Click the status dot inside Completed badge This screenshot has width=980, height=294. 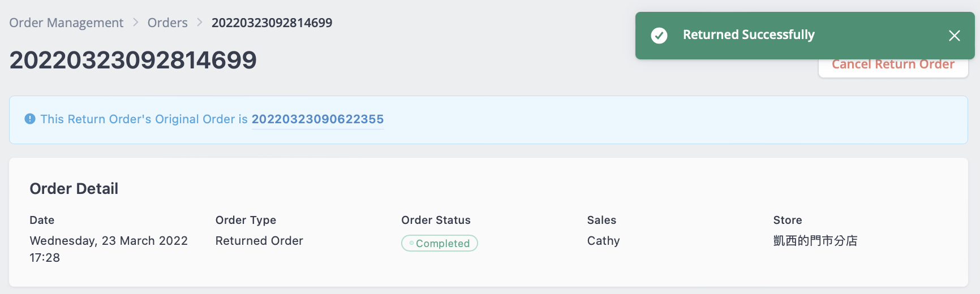tap(411, 243)
